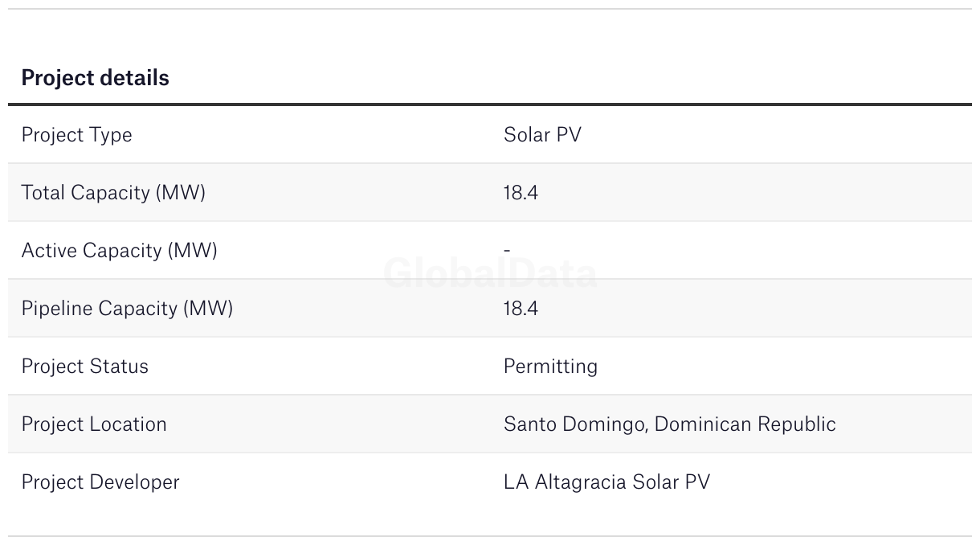The height and width of the screenshot is (545, 980).
Task: Click the Project details heading
Action: coord(95,78)
